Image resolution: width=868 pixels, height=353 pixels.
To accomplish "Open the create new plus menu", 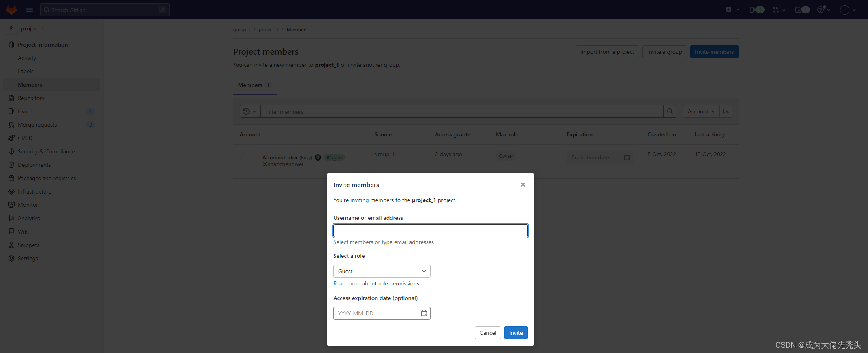I will point(733,10).
